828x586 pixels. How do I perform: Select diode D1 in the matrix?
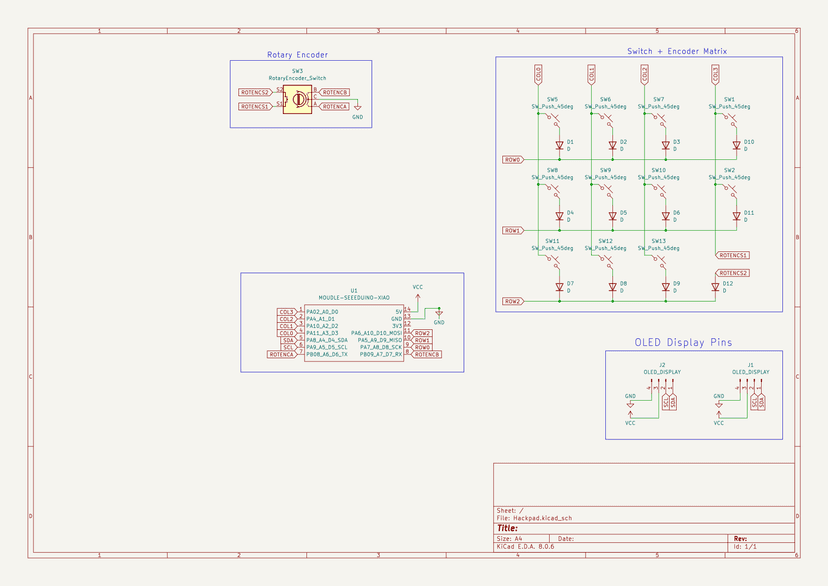tap(559, 145)
